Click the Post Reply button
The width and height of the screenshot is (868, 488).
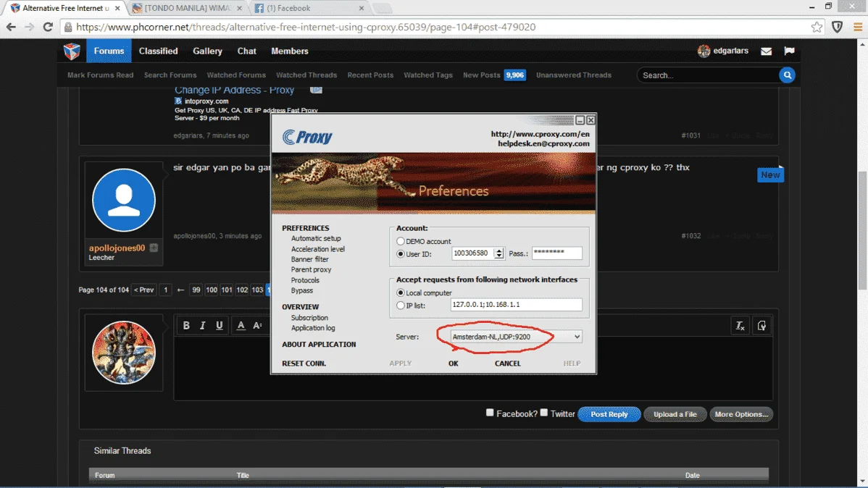pyautogui.click(x=609, y=414)
